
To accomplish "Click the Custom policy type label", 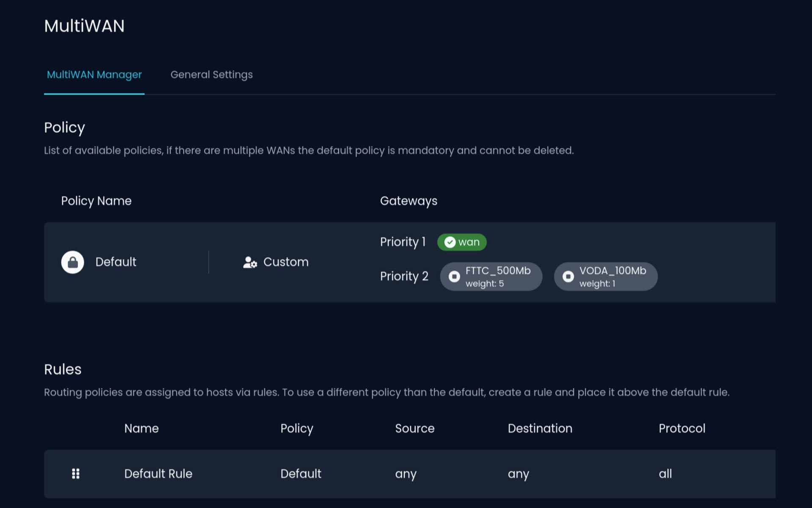I will (x=286, y=262).
